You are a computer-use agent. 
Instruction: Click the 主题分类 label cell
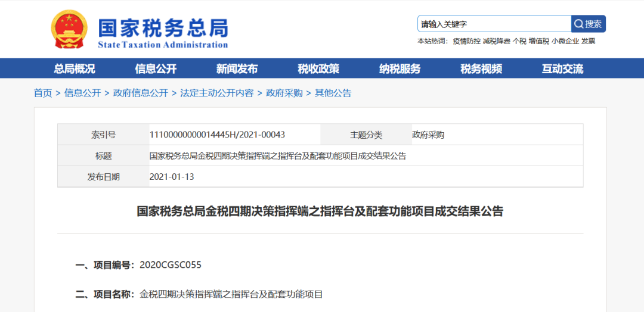click(x=366, y=135)
